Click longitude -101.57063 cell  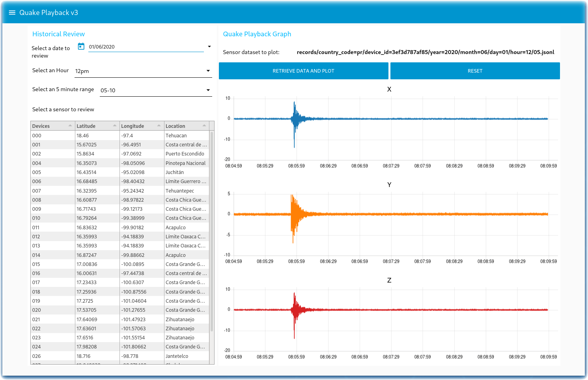[142, 328]
